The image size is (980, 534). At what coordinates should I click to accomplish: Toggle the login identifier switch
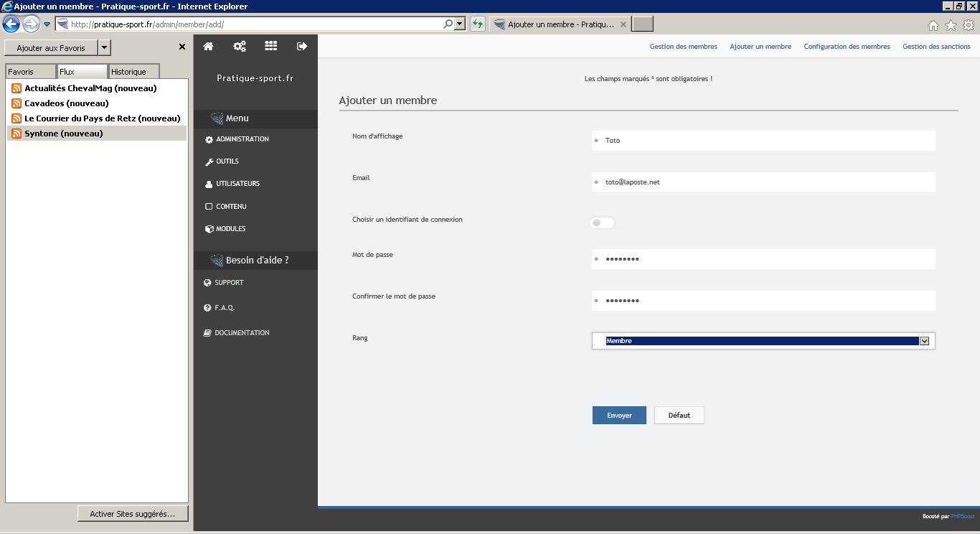click(602, 222)
